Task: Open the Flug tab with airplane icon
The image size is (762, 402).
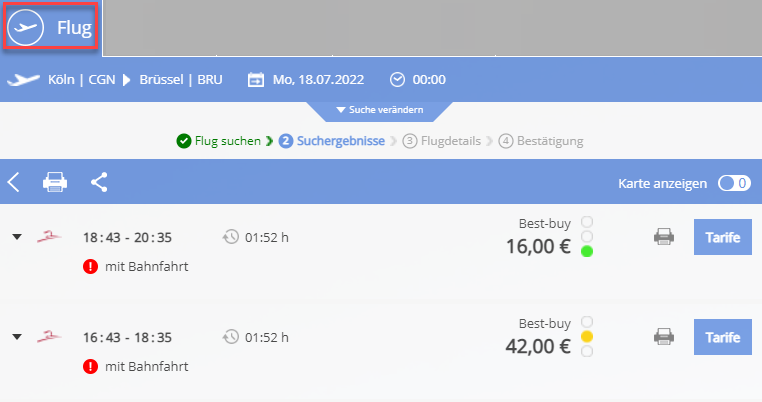Action: [x=51, y=27]
